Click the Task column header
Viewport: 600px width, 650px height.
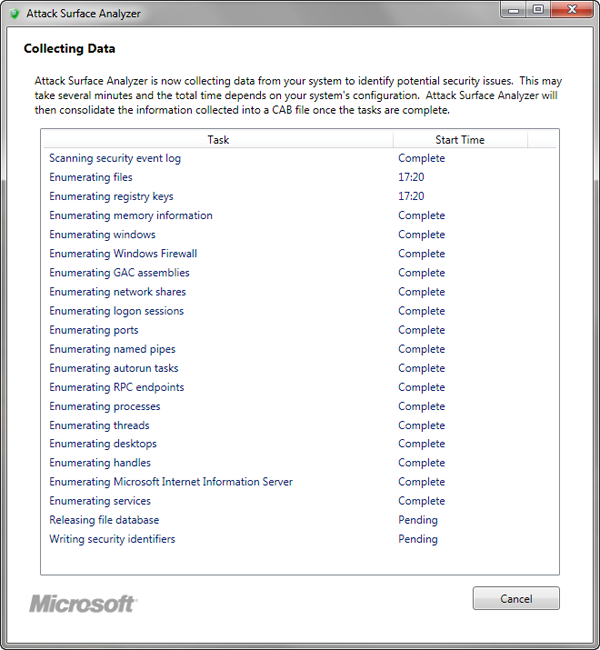(x=218, y=140)
